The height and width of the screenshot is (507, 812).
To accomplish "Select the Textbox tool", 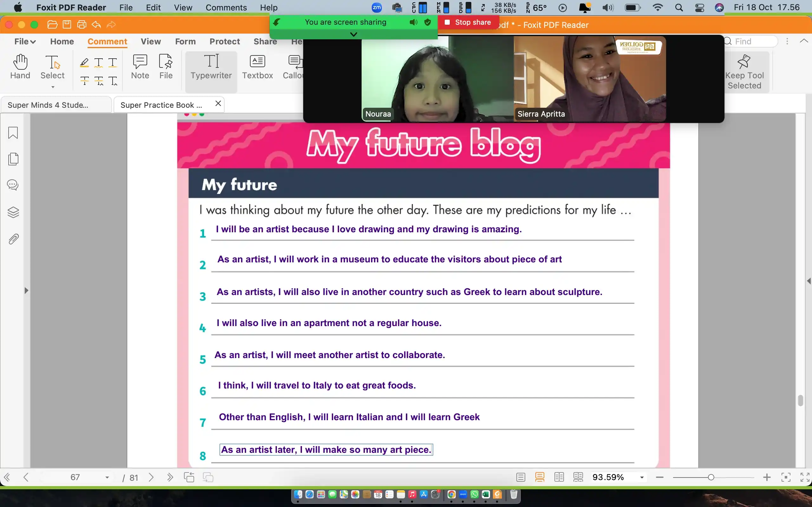I will pyautogui.click(x=257, y=67).
